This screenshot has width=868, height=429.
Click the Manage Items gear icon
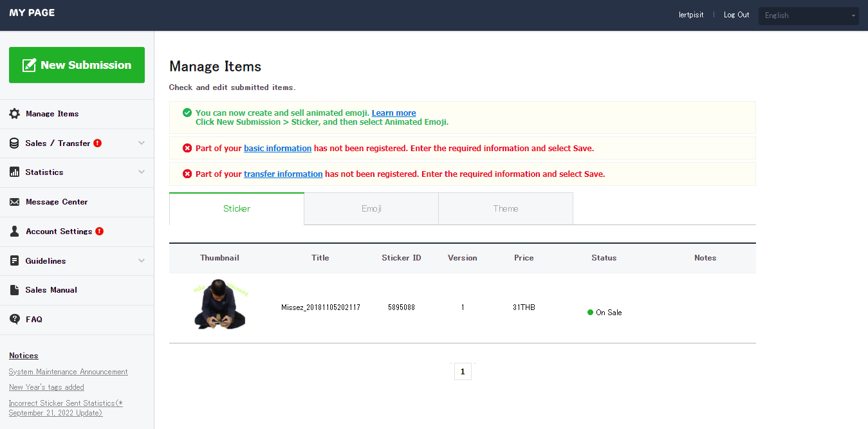(14, 114)
